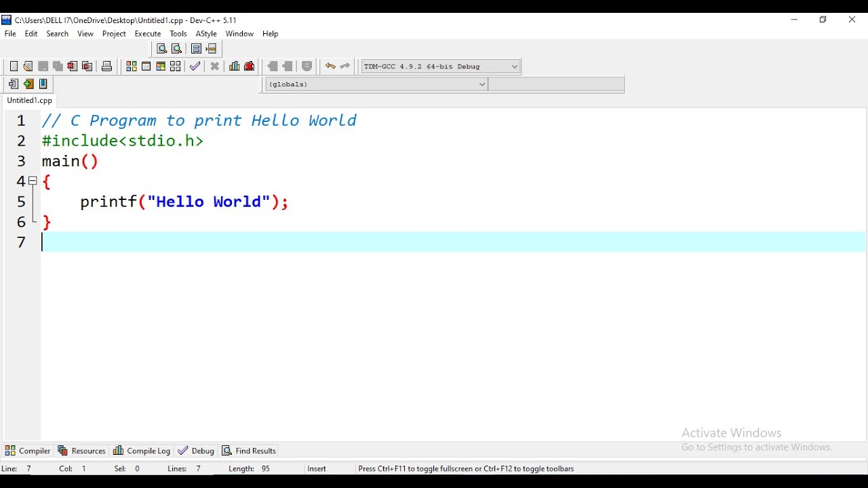Click the Open file toolbar icon
Image resolution: width=868 pixels, height=488 pixels.
(28, 66)
